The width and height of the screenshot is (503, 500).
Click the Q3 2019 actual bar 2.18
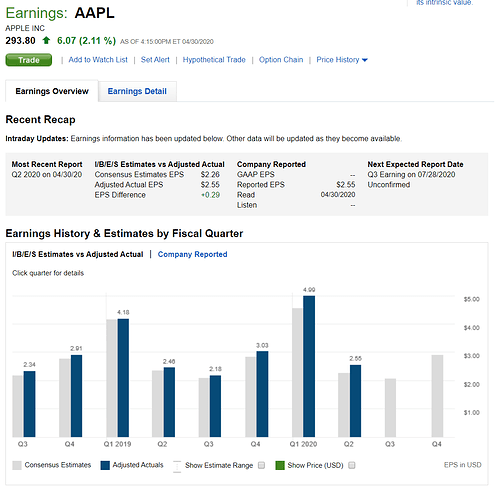(215, 406)
